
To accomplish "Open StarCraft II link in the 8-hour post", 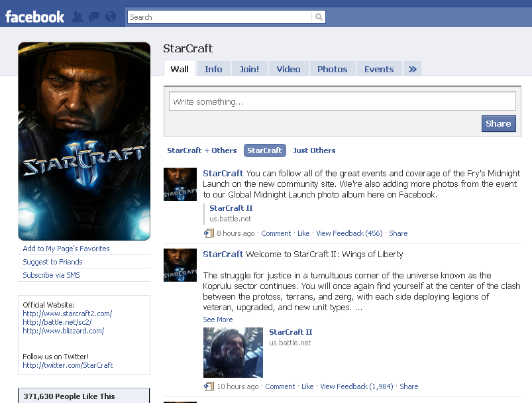I will (x=231, y=208).
